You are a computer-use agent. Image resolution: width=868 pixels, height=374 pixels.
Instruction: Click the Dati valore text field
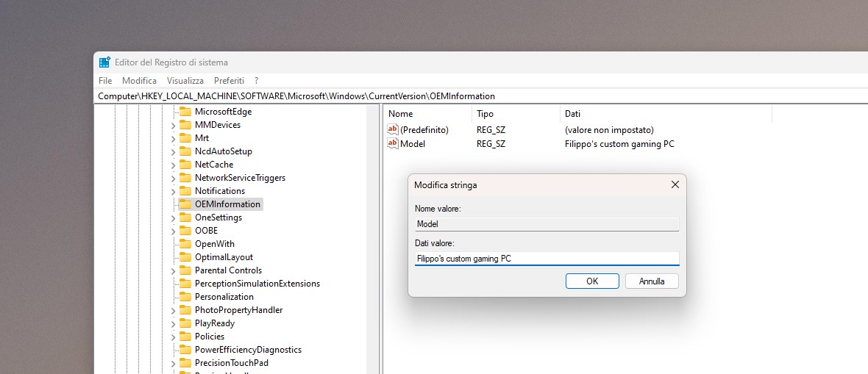tap(547, 259)
